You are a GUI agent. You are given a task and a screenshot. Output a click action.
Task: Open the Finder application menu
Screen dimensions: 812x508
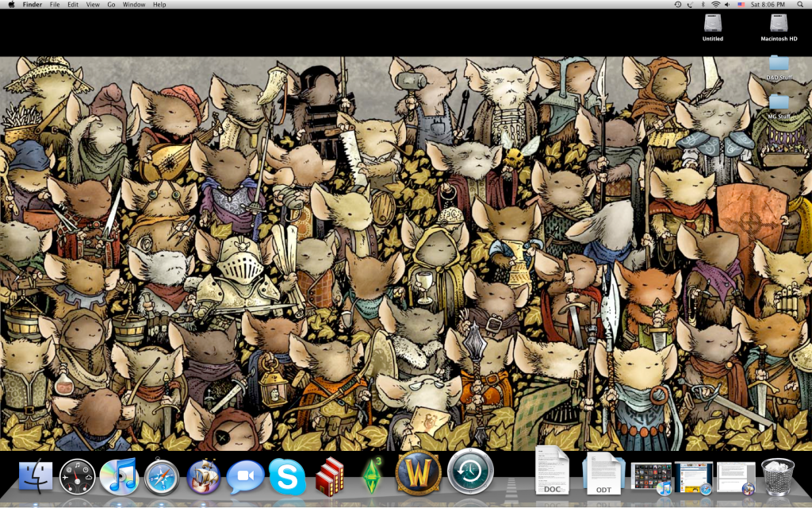(x=32, y=4)
